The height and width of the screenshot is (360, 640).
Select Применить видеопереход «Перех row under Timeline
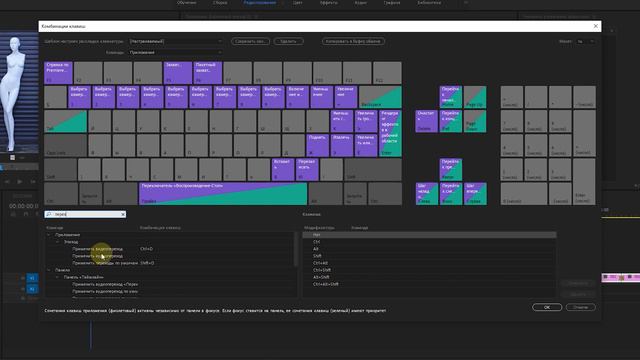(x=169, y=284)
